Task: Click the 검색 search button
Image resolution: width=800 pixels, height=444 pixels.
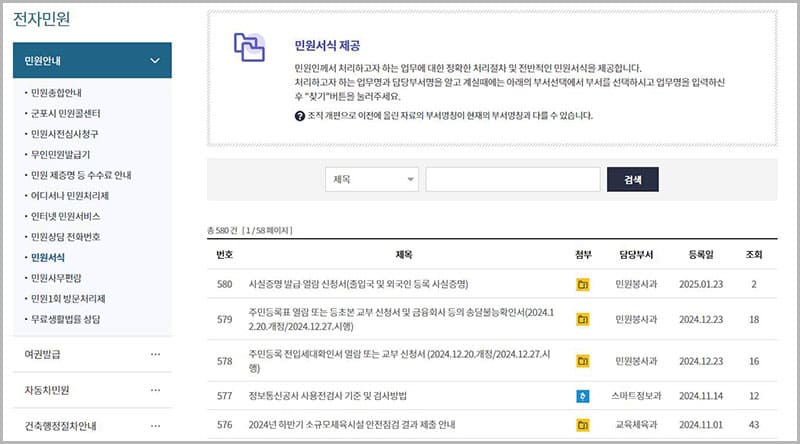Action: point(632,179)
